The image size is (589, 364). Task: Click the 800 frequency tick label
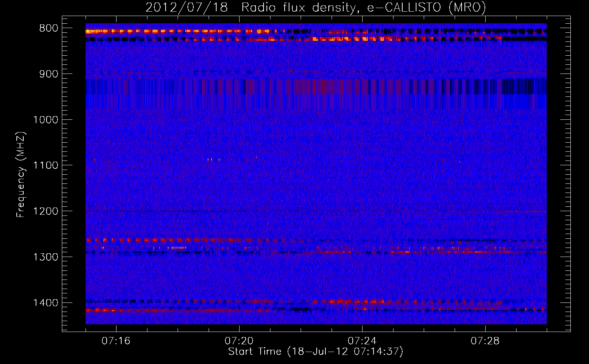tap(49, 28)
